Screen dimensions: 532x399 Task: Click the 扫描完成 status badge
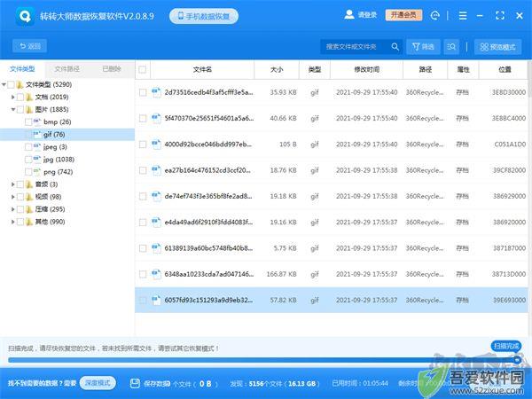click(506, 346)
